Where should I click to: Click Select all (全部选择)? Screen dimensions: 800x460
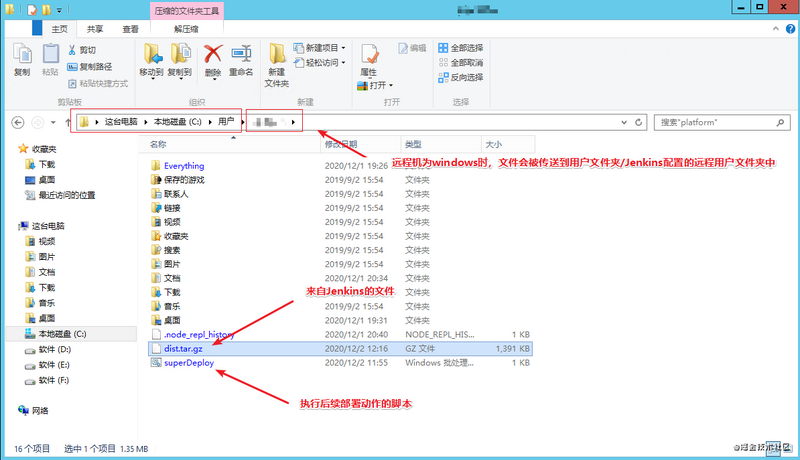pyautogui.click(x=461, y=47)
